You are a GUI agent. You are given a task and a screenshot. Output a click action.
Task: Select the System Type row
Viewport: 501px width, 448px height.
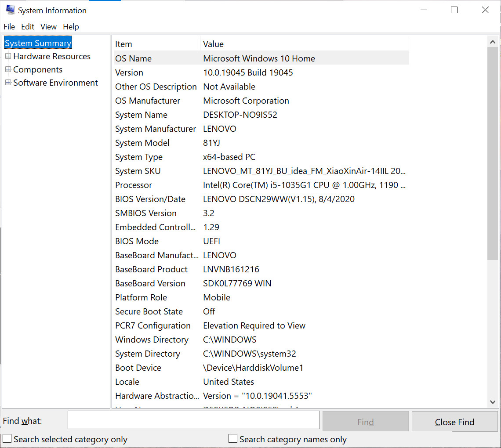(261, 157)
